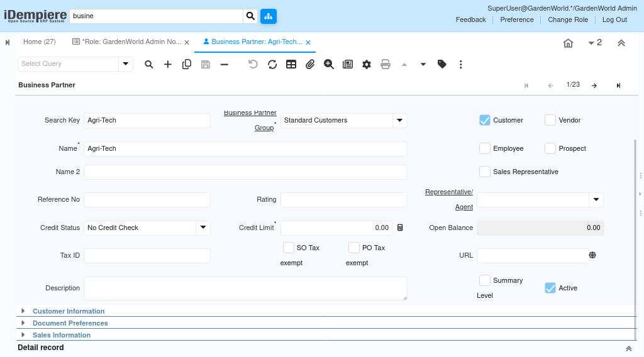The height and width of the screenshot is (357, 644).
Task: Open the Credit Status dropdown
Action: (x=203, y=228)
